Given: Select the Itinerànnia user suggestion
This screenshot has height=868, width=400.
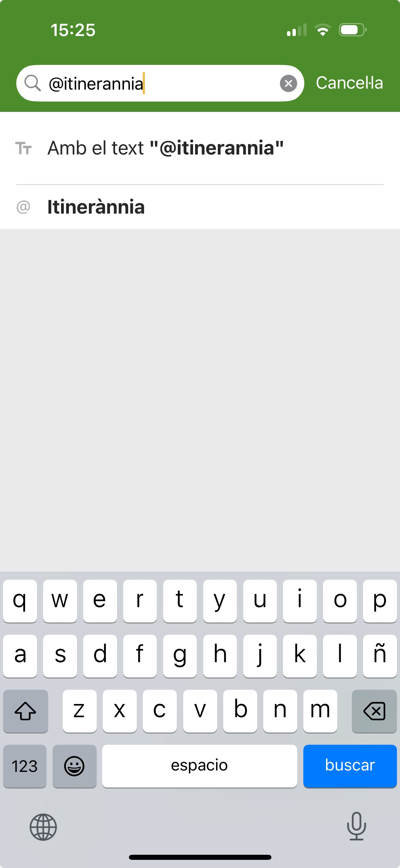Looking at the screenshot, I should point(200,207).
